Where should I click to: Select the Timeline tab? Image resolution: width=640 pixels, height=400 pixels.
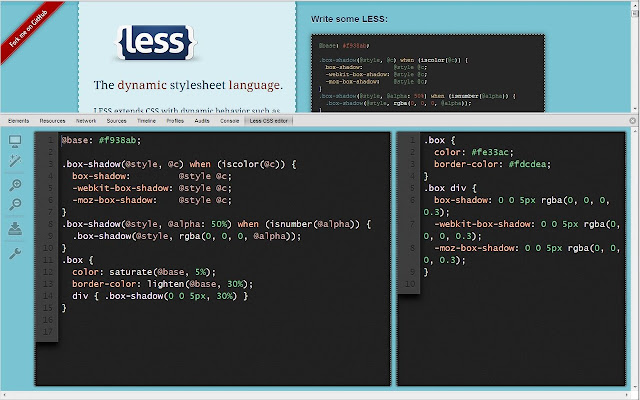point(146,121)
